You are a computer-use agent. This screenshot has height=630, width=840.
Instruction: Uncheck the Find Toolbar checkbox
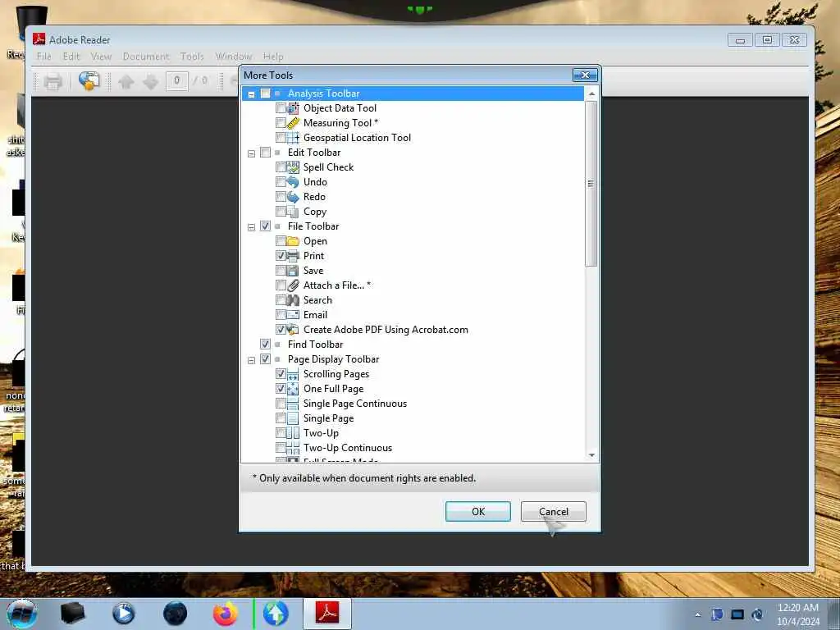click(x=265, y=345)
